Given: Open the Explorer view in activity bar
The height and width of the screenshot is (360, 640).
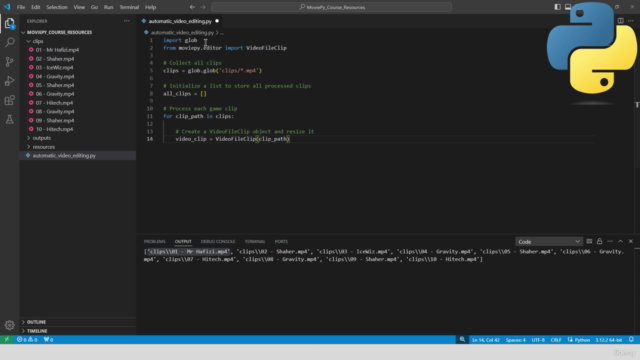Looking at the screenshot, I should (x=9, y=23).
